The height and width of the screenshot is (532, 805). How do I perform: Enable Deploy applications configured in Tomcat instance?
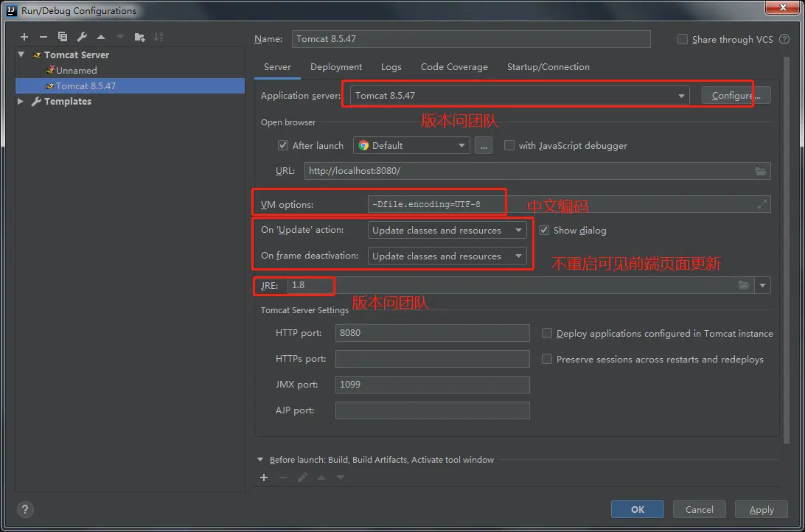(547, 334)
